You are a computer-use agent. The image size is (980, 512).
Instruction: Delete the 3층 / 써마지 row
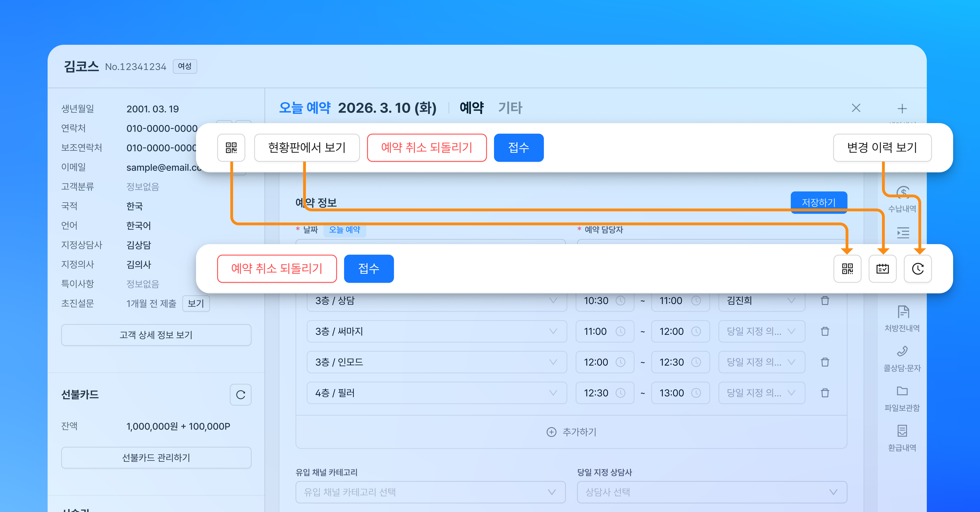click(825, 331)
